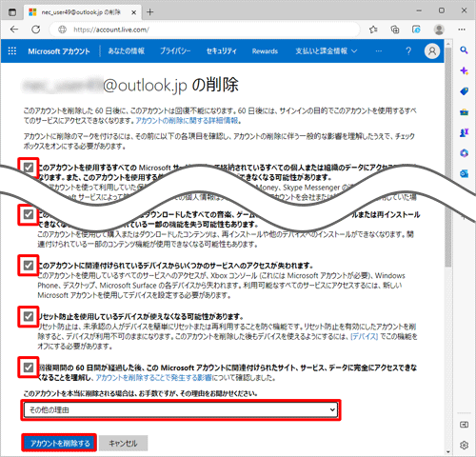Open アカウントを削除することで発生する影響 link

point(153,378)
